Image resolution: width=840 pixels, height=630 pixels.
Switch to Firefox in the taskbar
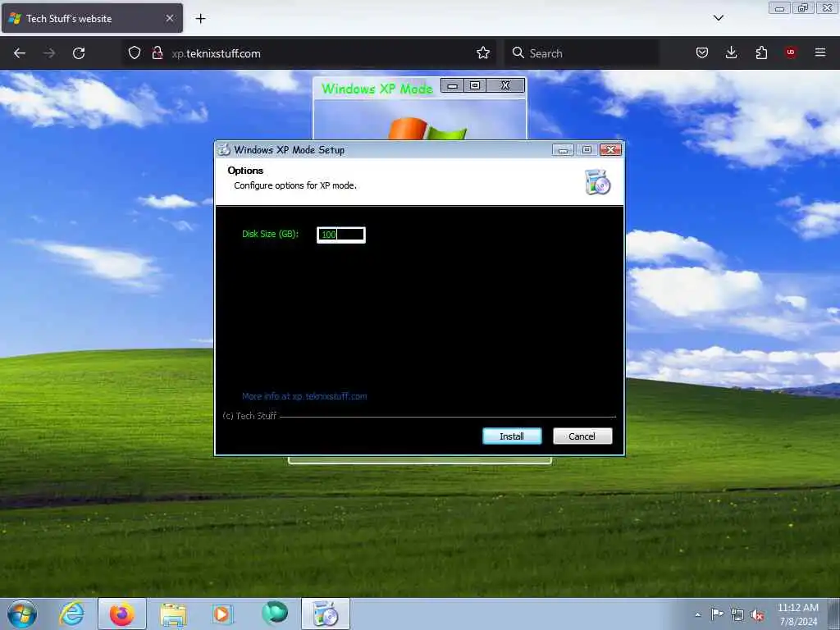coord(122,614)
